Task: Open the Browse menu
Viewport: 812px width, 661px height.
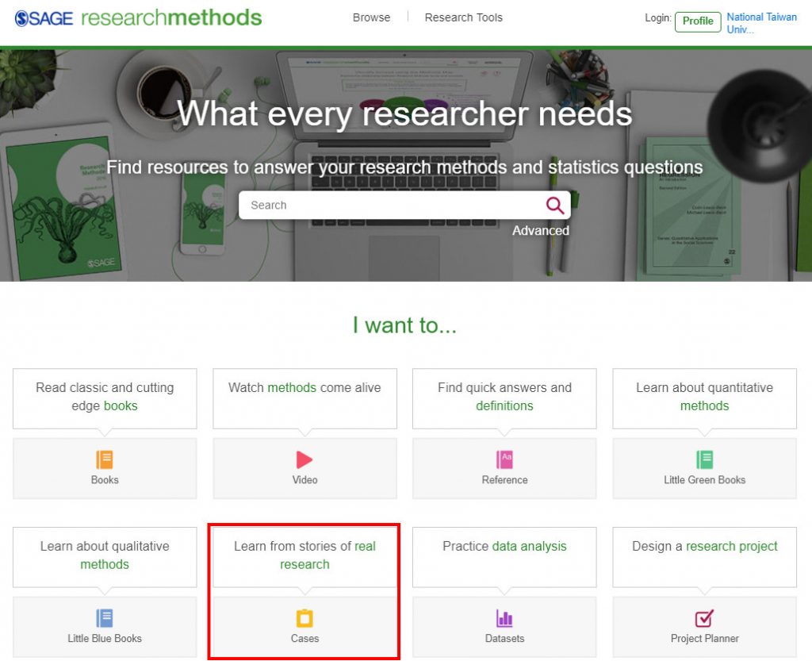Action: (x=371, y=17)
